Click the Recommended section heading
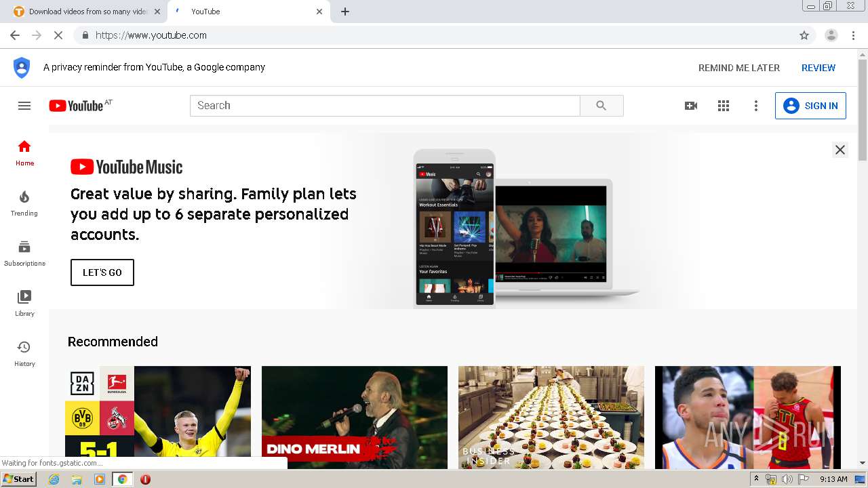This screenshot has height=488, width=868. pyautogui.click(x=113, y=342)
